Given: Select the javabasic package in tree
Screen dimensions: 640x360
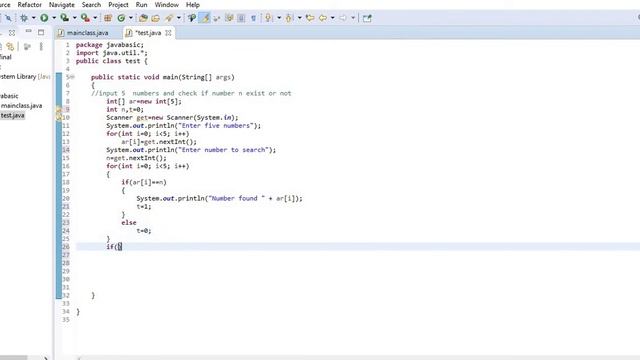Looking at the screenshot, I should point(9,96).
